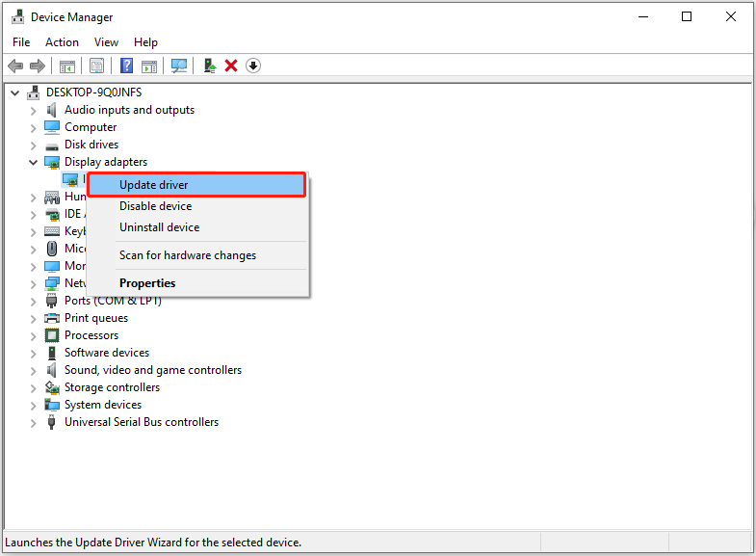Click the down-arrow Disable device toolbar icon
The width and height of the screenshot is (756, 556).
(x=253, y=66)
